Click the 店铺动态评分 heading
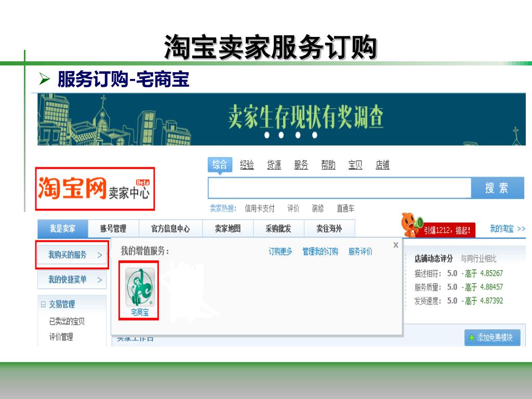Screen dimensions: 532x399 coord(434,259)
